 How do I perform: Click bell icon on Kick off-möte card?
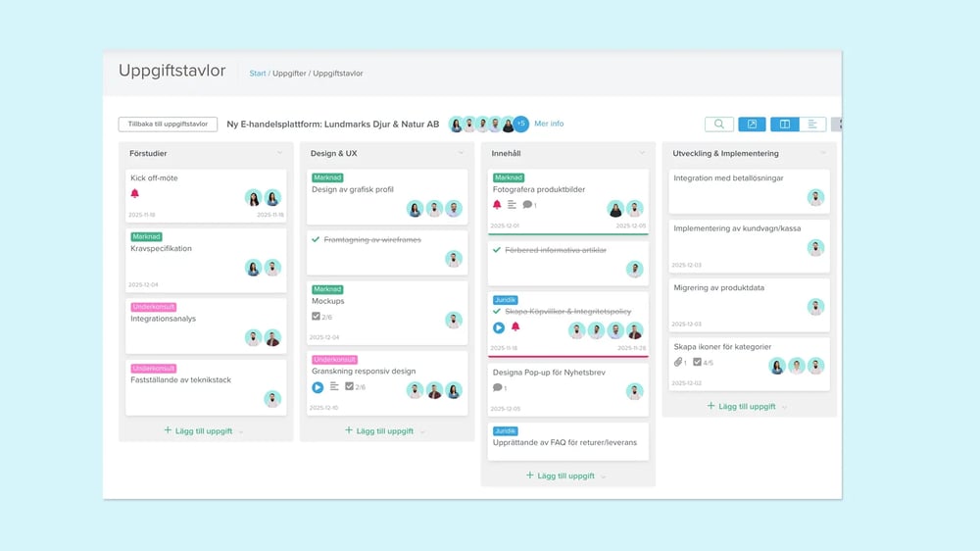pos(135,194)
